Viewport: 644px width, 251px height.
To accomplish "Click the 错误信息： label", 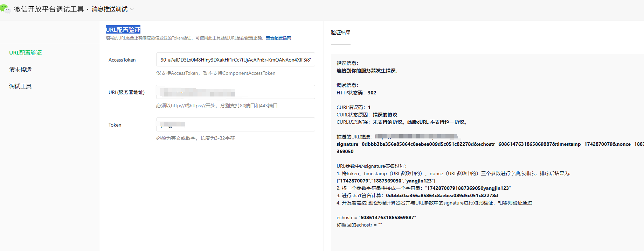I will (x=347, y=64).
